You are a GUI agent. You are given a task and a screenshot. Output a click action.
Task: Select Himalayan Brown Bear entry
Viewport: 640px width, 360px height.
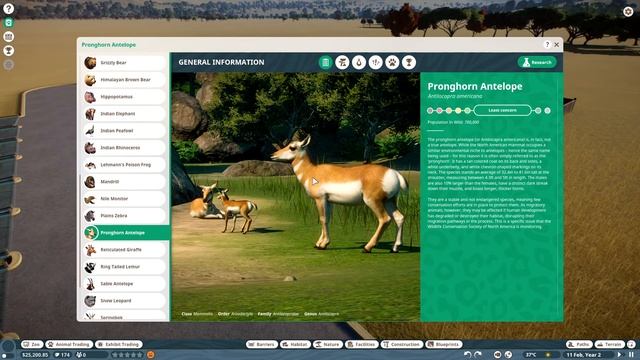point(124,80)
